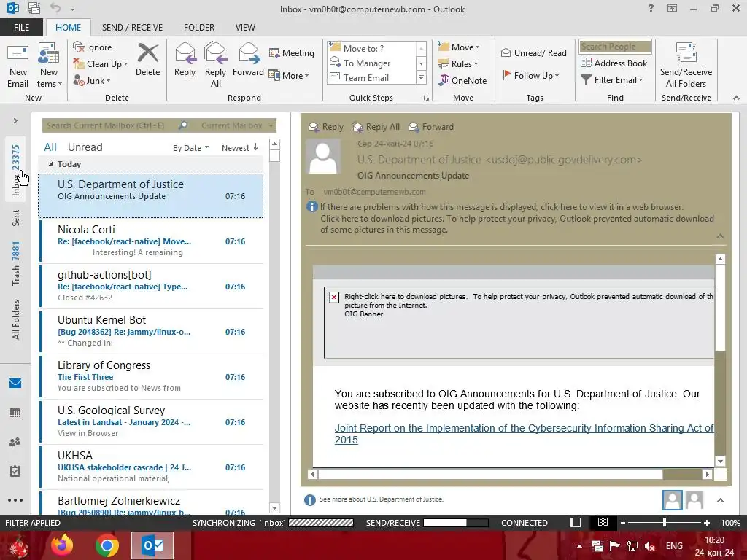
Task: Show All messages filter
Action: [x=50, y=147]
